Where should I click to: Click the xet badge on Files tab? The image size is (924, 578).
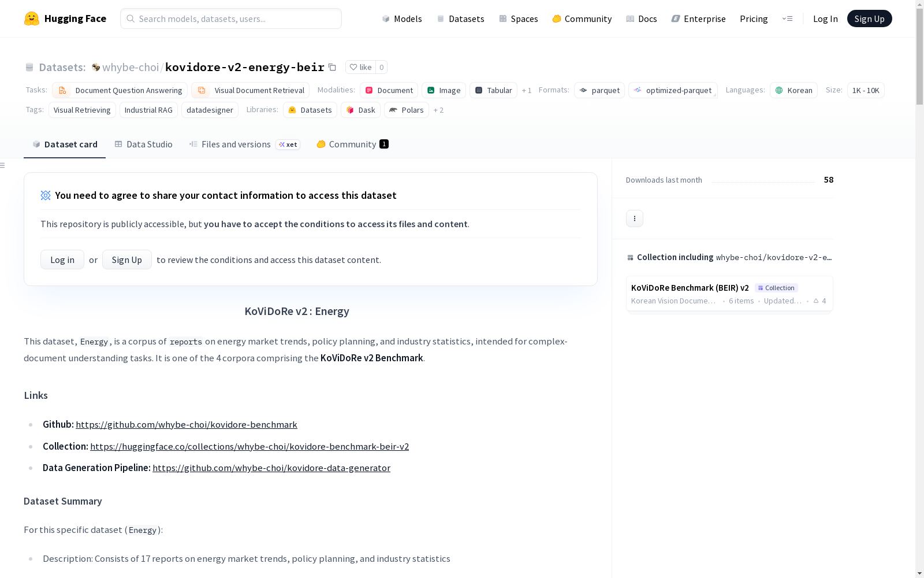coord(288,144)
